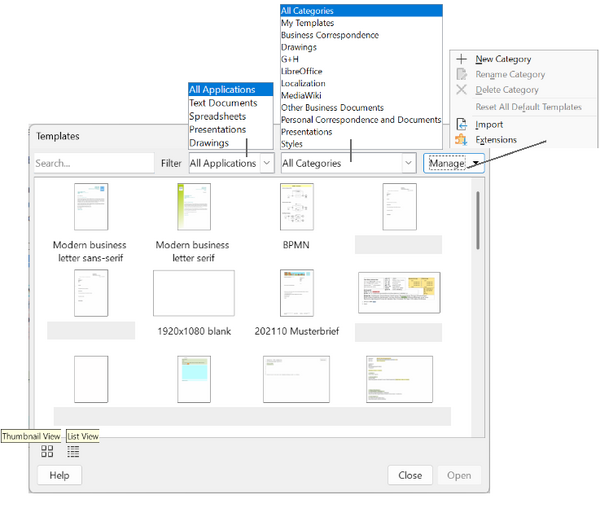
Task: Click the Close button
Action: [410, 475]
